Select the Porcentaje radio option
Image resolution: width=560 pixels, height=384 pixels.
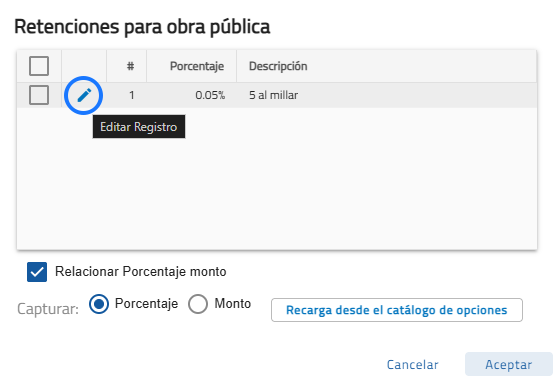(99, 304)
